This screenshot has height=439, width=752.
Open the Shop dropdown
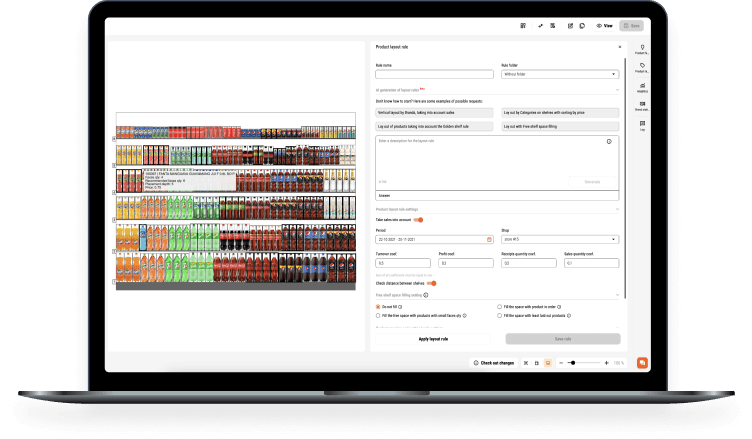(559, 240)
